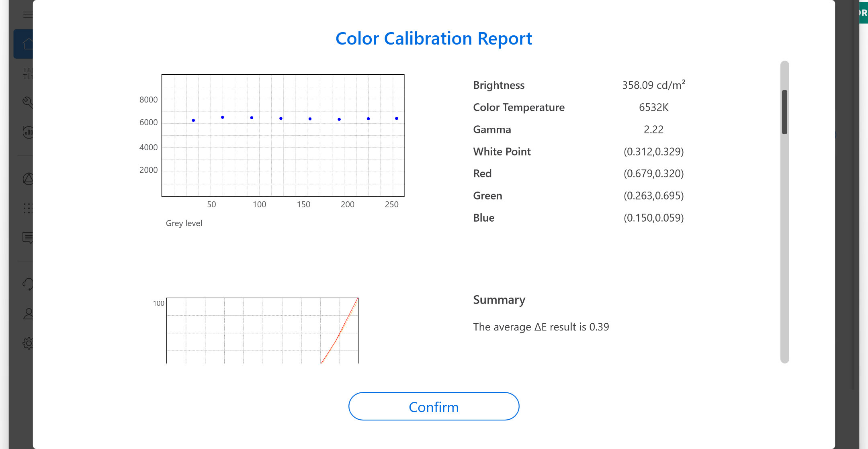Click the Grey level axis label
Image resolution: width=868 pixels, height=449 pixels.
[184, 223]
